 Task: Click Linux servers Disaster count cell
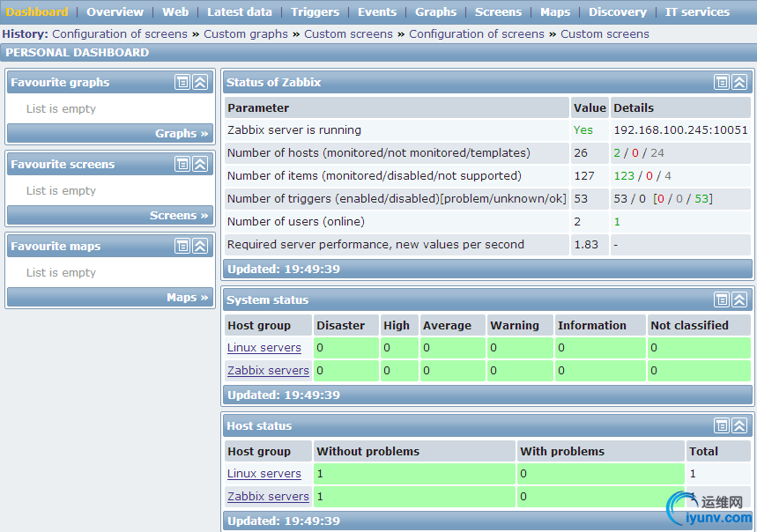[346, 348]
